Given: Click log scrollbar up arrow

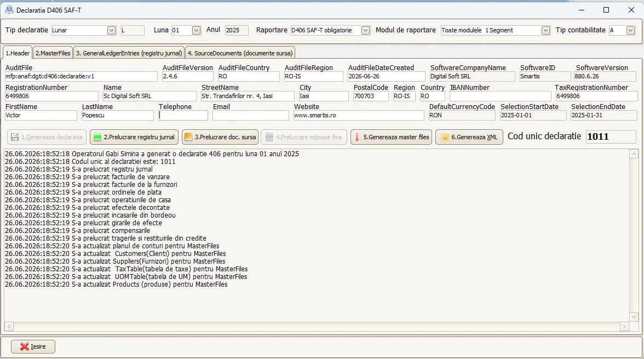Looking at the screenshot, I should pos(634,154).
